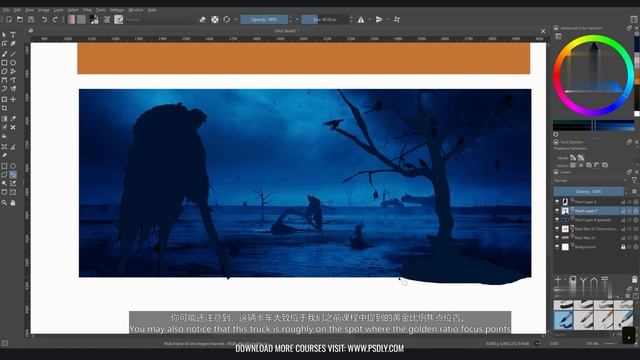Image resolution: width=640 pixels, height=360 pixels.
Task: Toggle vertical mirror tool
Action: click(x=379, y=19)
